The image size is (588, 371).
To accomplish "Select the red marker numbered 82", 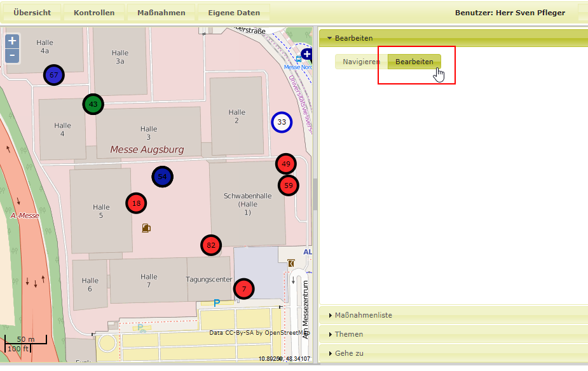I will pos(211,245).
